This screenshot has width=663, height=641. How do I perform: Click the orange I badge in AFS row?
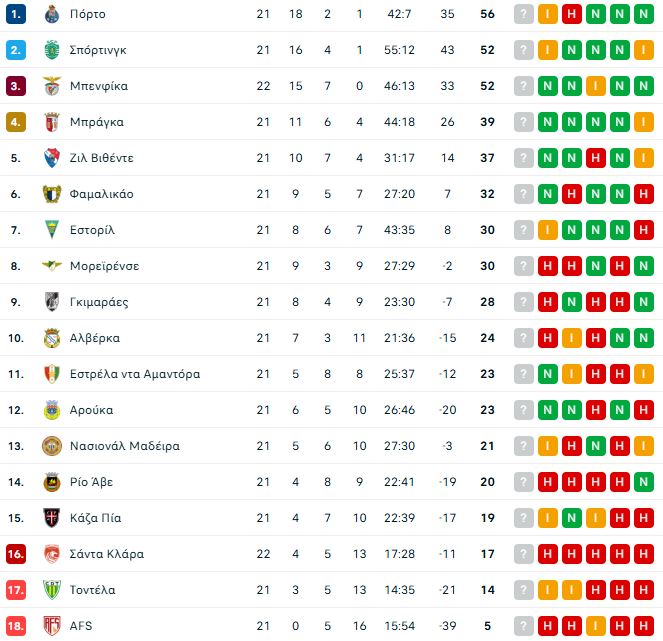pos(548,626)
